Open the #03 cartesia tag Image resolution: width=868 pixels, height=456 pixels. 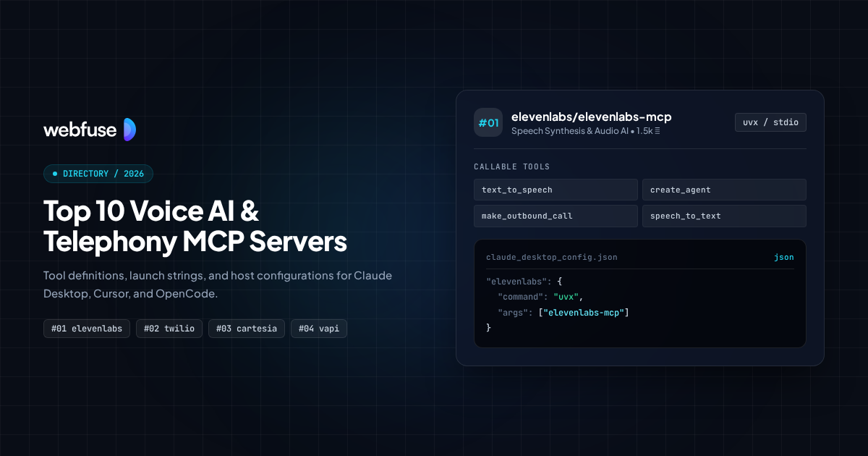[247, 329]
